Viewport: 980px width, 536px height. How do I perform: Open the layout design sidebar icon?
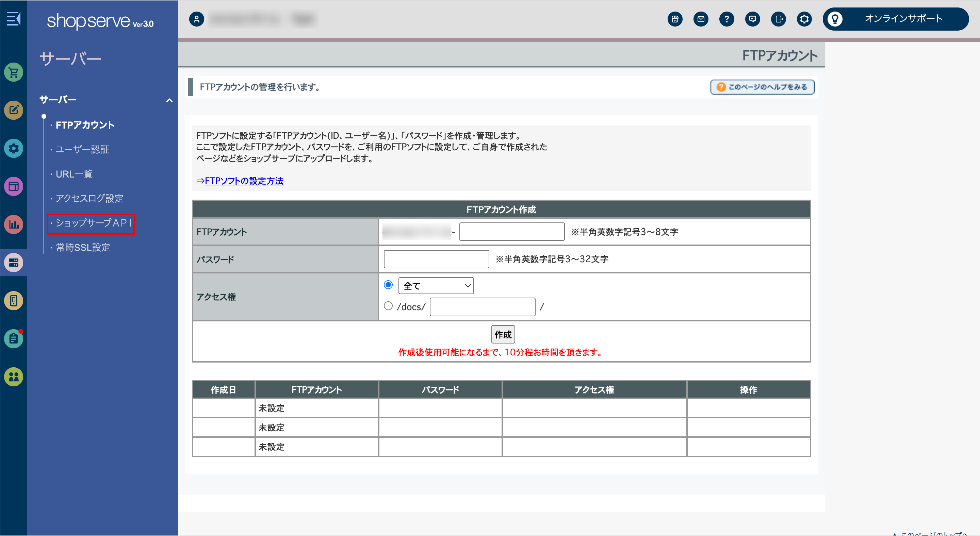(x=14, y=186)
